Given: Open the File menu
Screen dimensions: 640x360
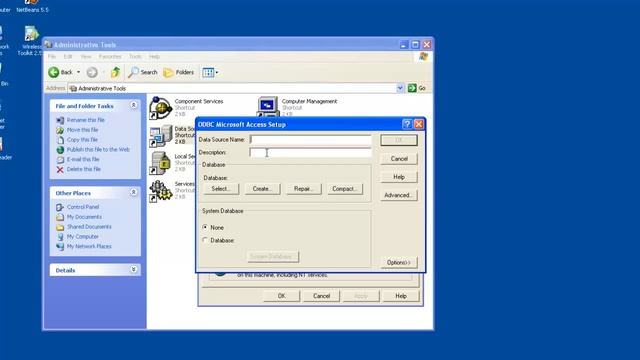Looking at the screenshot, I should [x=52, y=56].
